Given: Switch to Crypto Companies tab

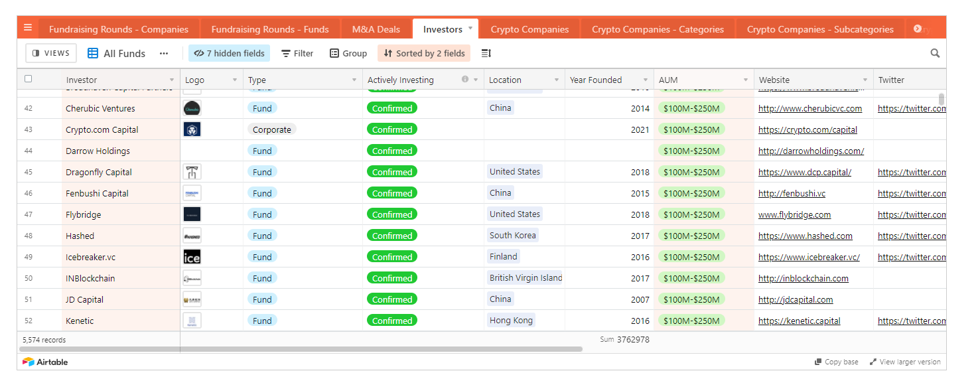Looking at the screenshot, I should coord(529,29).
